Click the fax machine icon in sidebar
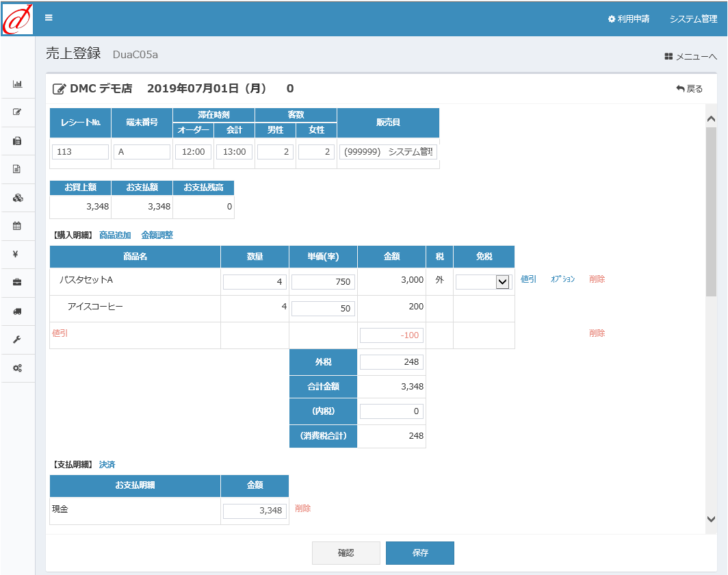 [x=17, y=141]
